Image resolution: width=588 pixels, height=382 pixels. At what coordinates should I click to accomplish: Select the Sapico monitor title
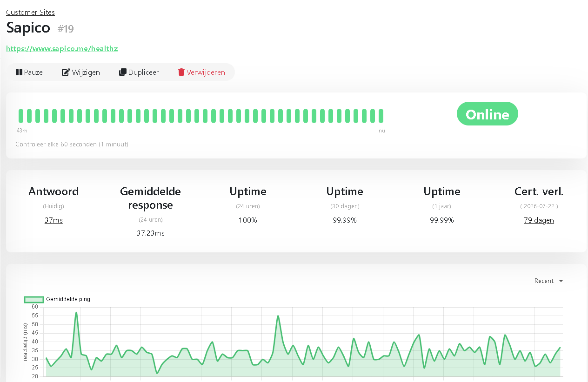pyautogui.click(x=28, y=27)
